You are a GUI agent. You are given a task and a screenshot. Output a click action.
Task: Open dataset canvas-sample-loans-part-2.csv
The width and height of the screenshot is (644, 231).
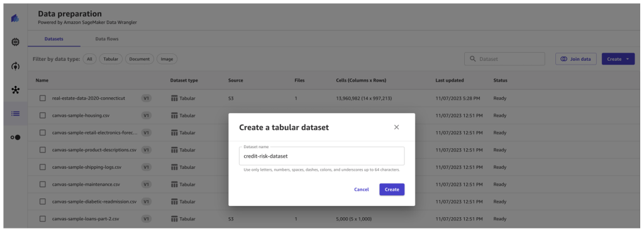tap(86, 218)
